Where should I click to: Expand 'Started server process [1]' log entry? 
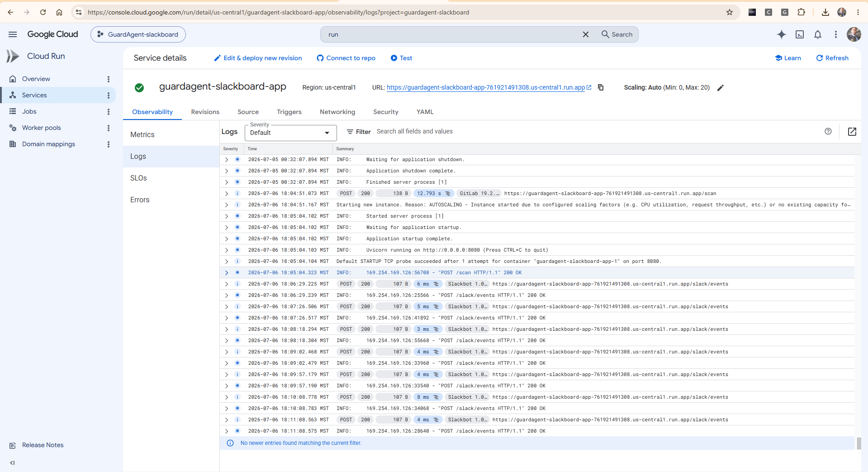(227, 216)
